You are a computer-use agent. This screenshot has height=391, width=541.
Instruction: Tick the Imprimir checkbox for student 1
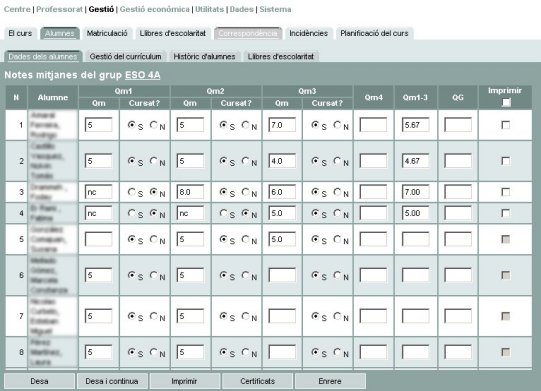(505, 125)
